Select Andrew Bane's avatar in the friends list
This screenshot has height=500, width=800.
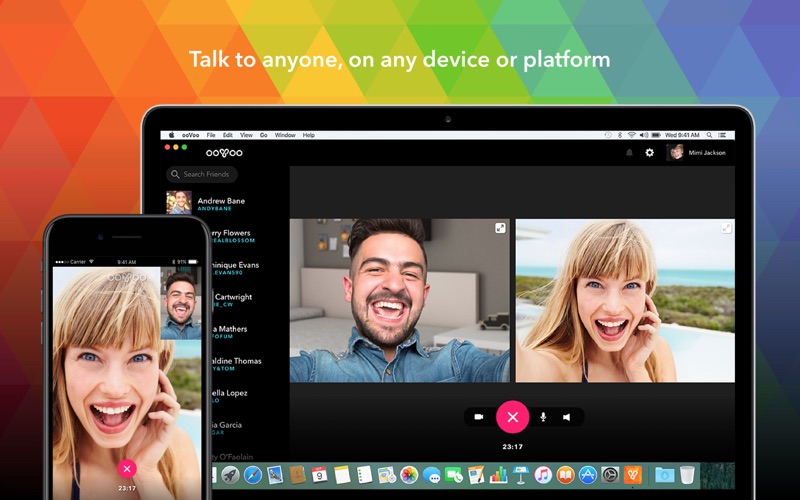pos(179,202)
